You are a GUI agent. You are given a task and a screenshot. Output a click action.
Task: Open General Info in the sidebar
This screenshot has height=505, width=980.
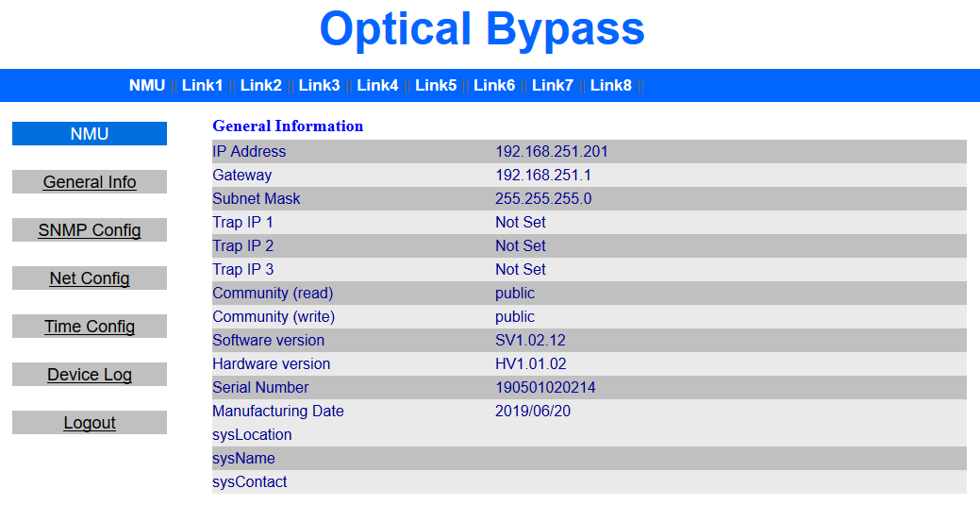tap(90, 182)
